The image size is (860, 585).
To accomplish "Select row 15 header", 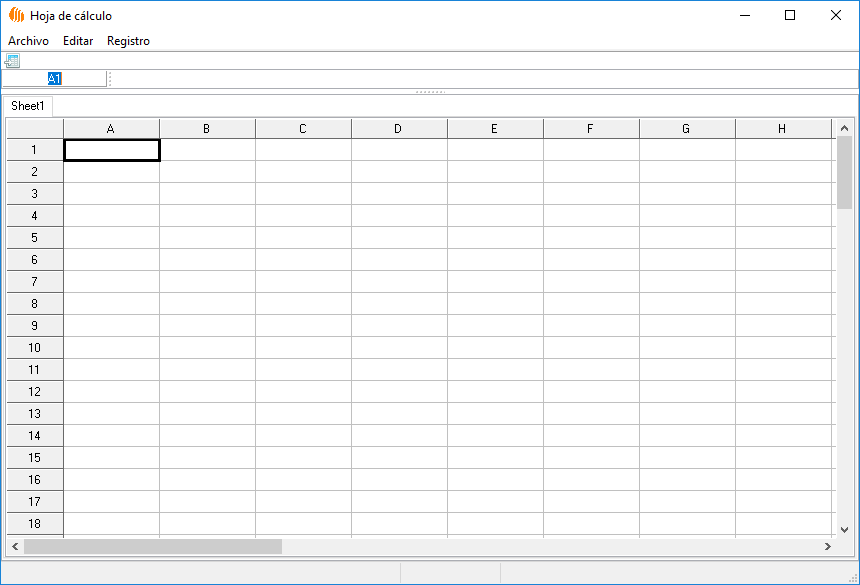I will pyautogui.click(x=34, y=458).
